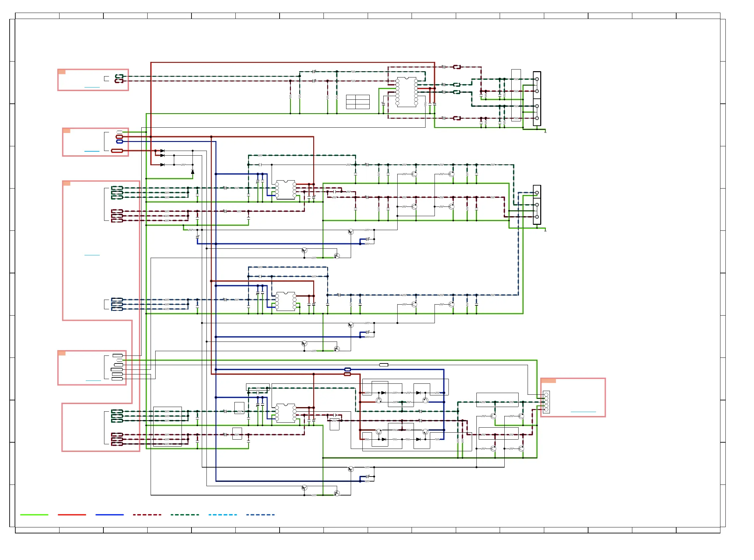Screen dimensions: 754x560
Task: Click the dashed steel blue legend line
Action: (x=260, y=515)
